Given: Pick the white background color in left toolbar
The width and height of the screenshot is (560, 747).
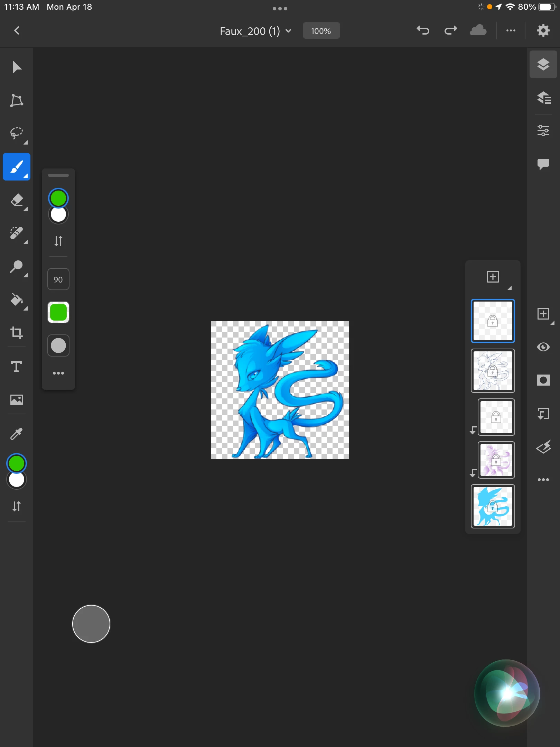Looking at the screenshot, I should (x=17, y=481).
